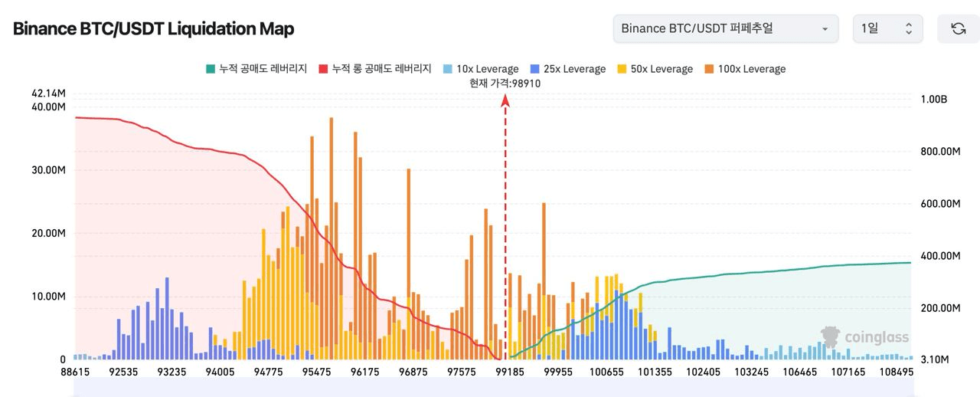Click the 현재 가격:98910 label
This screenshot has height=397, width=980.
tap(505, 84)
